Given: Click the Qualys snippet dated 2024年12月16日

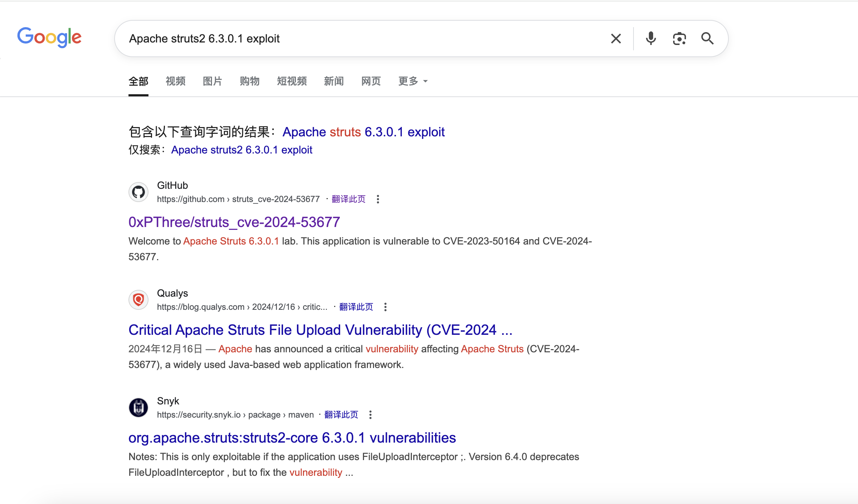Looking at the screenshot, I should click(x=354, y=357).
